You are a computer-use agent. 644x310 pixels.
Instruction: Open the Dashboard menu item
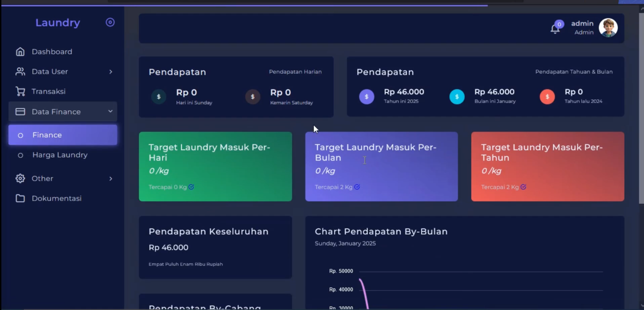click(63, 52)
